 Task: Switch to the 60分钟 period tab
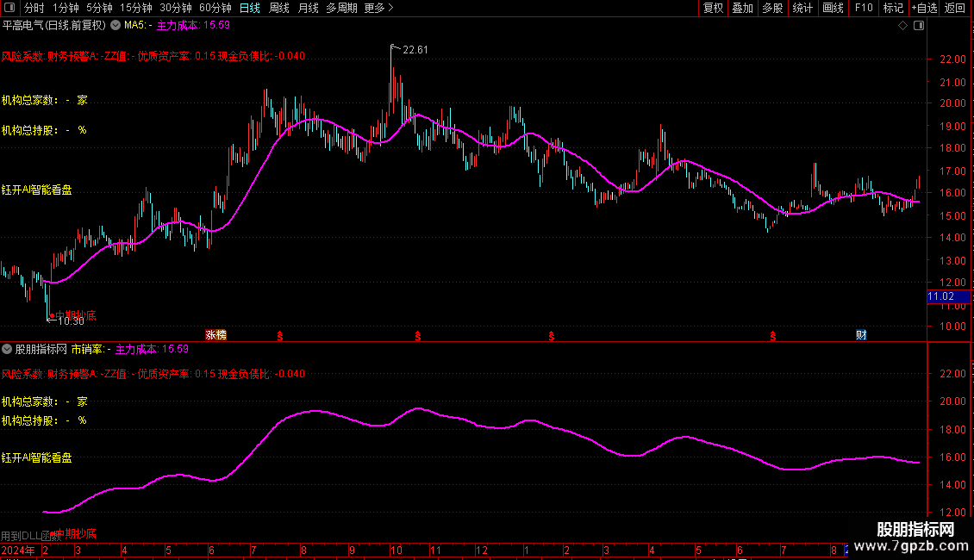215,8
